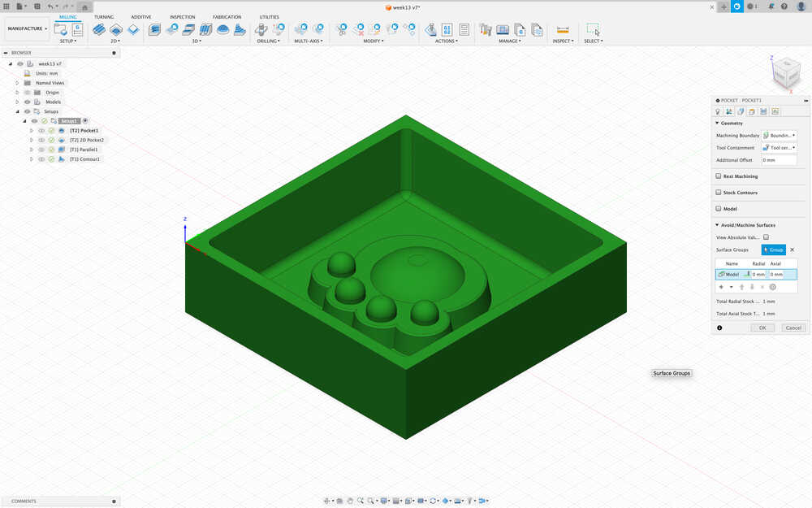This screenshot has height=508, width=812.
Task: Clear the Surface Groups selection X
Action: coord(793,250)
